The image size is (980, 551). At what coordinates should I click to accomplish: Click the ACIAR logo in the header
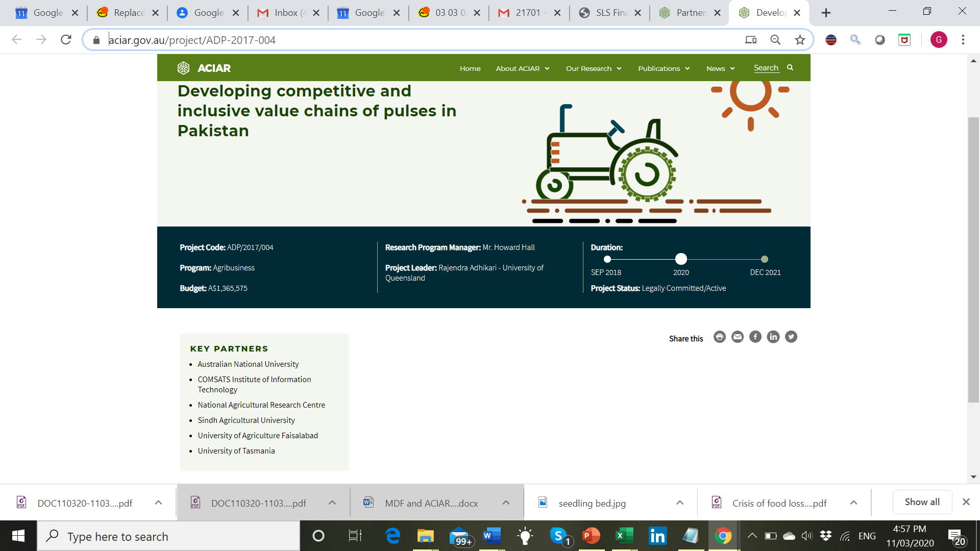[204, 68]
